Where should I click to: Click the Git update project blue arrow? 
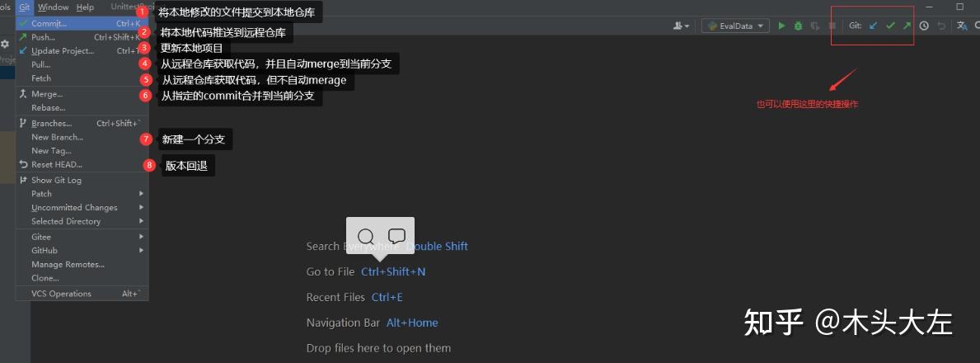tap(874, 26)
